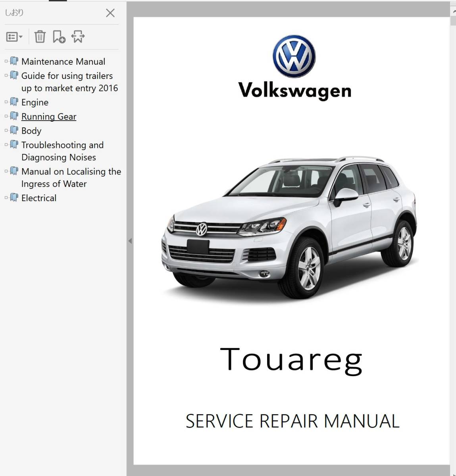
Task: Expand the Guide for using trailers node
Action: [x=6, y=75]
